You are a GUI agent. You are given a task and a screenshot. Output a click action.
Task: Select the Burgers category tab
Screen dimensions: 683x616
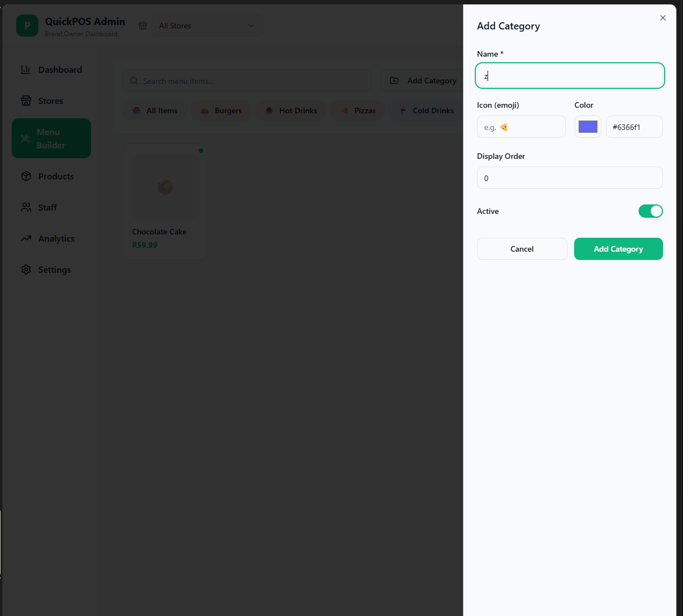tap(221, 111)
